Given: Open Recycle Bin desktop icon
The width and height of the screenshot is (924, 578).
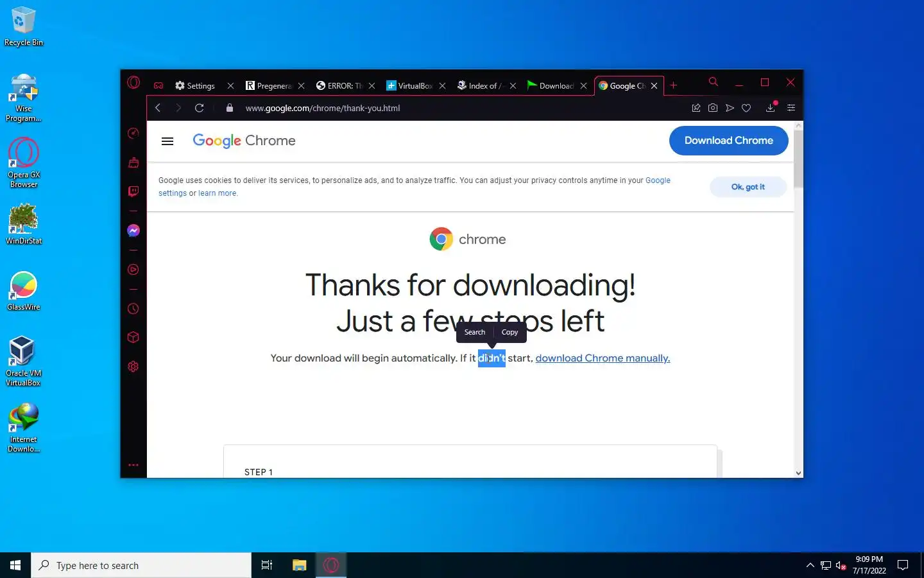Looking at the screenshot, I should pyautogui.click(x=24, y=27).
